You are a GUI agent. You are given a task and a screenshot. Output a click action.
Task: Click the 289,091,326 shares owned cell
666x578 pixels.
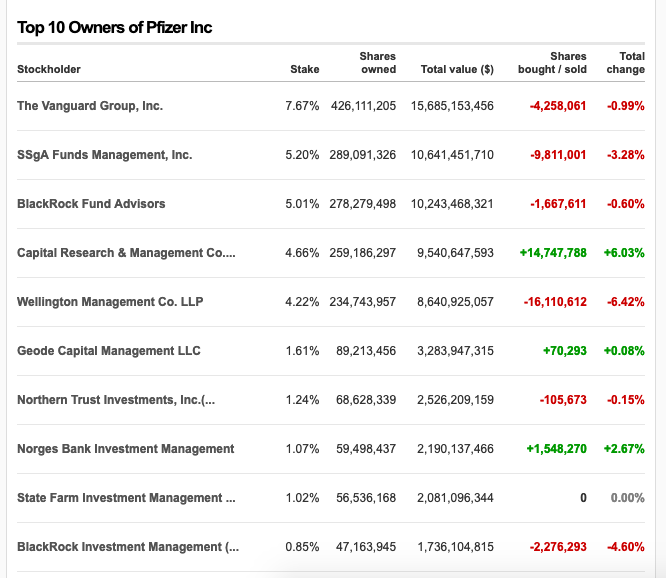click(363, 155)
